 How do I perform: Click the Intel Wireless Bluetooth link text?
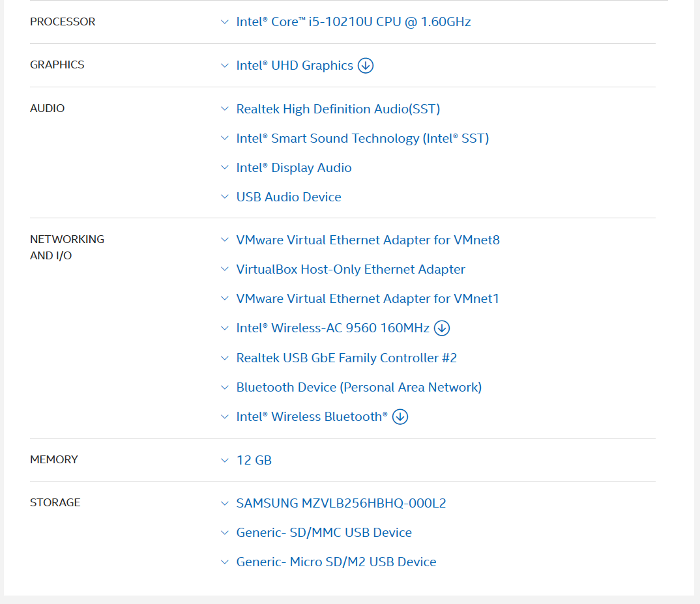(x=312, y=417)
